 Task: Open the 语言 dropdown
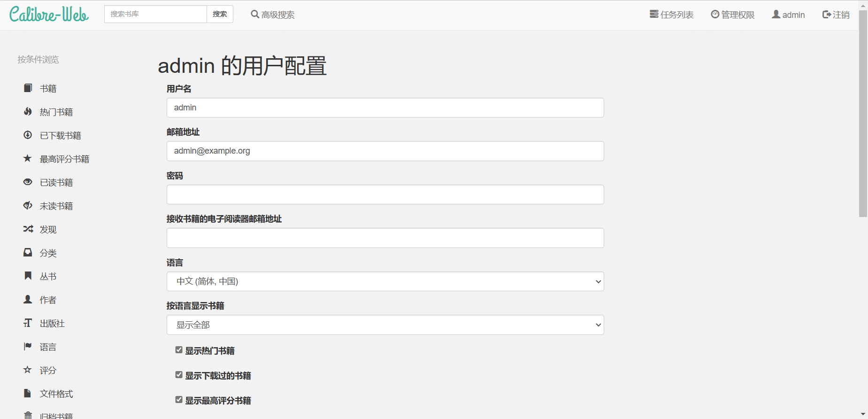pyautogui.click(x=385, y=281)
